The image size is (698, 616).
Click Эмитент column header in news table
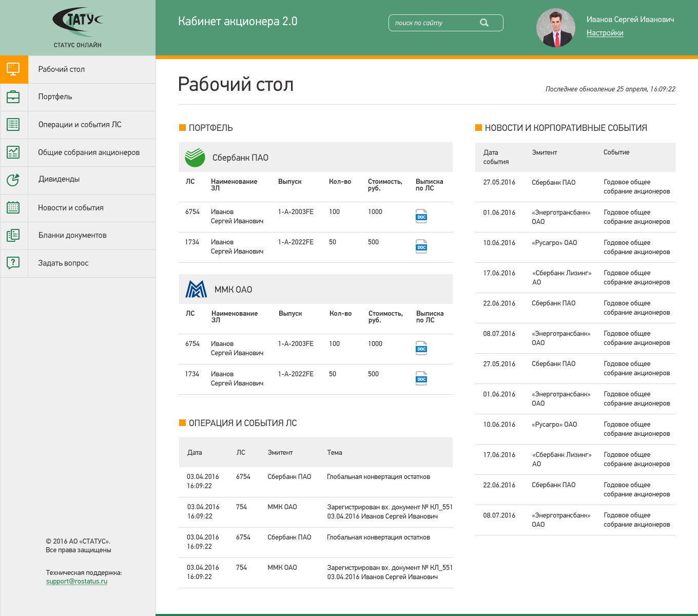point(544,152)
